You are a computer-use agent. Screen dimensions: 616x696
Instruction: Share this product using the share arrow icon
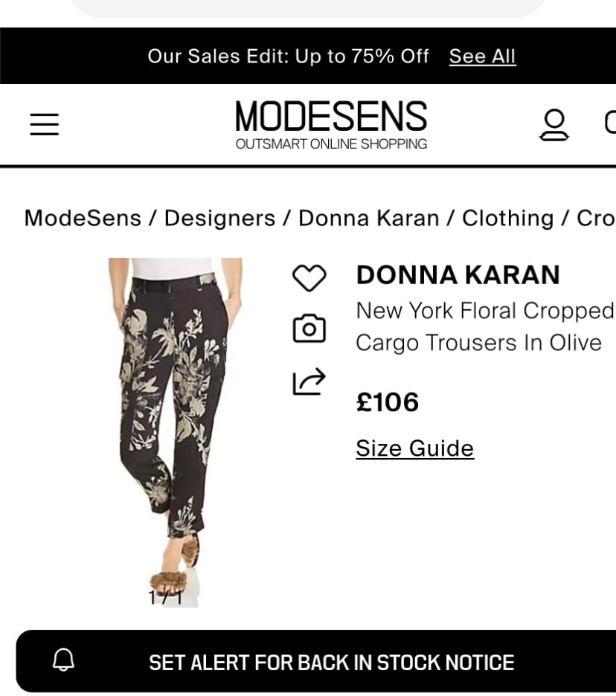click(309, 381)
